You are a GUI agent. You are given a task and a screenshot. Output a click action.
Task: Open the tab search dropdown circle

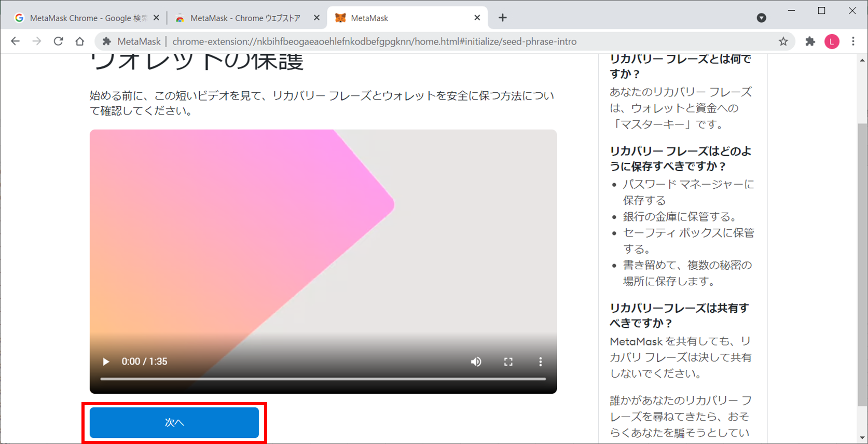click(x=761, y=18)
